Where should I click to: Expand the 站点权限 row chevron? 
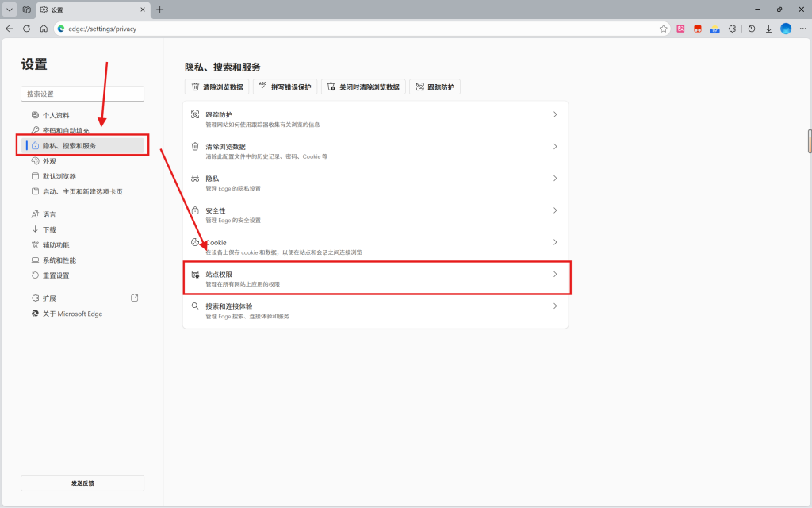point(555,274)
